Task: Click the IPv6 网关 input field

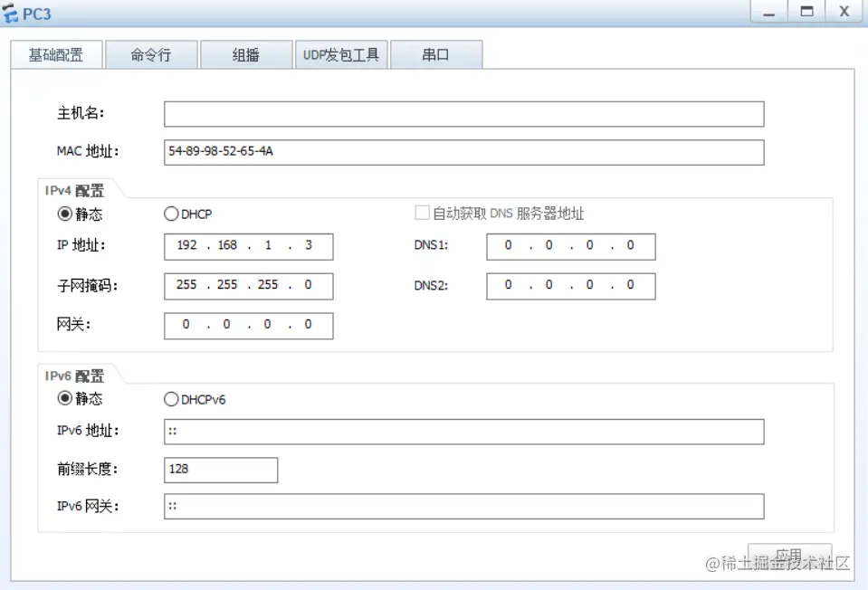Action: click(x=464, y=507)
